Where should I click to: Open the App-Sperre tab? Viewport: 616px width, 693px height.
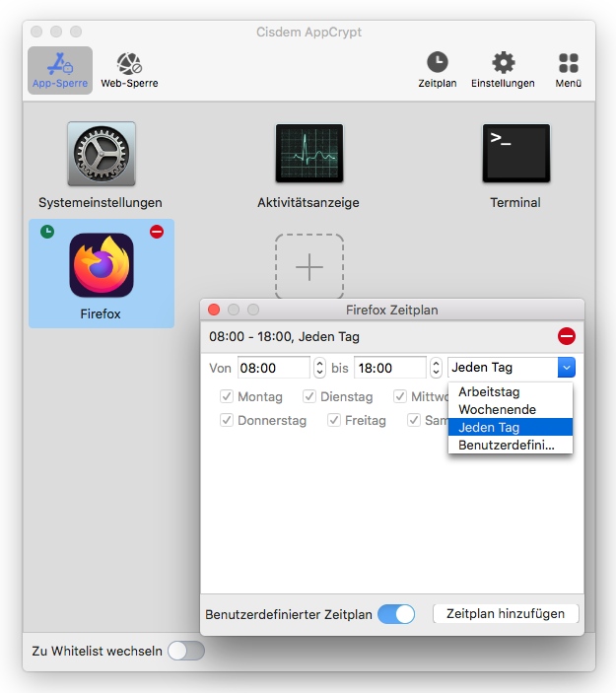pyautogui.click(x=59, y=70)
